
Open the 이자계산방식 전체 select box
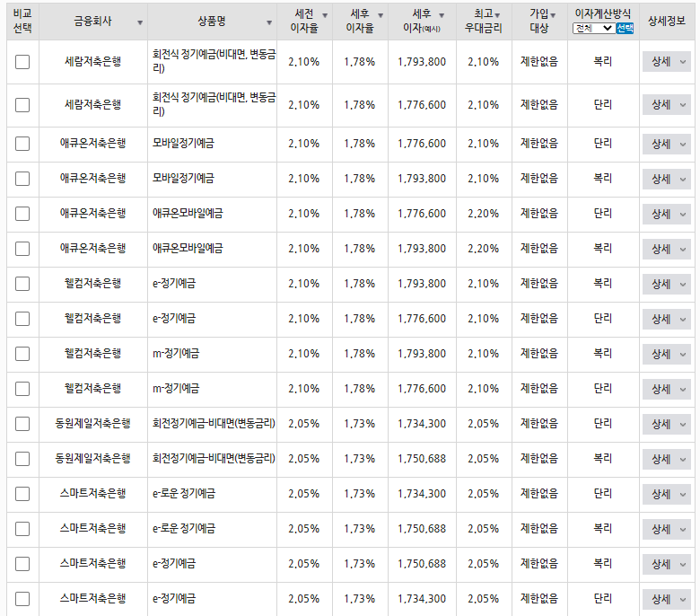pos(594,28)
